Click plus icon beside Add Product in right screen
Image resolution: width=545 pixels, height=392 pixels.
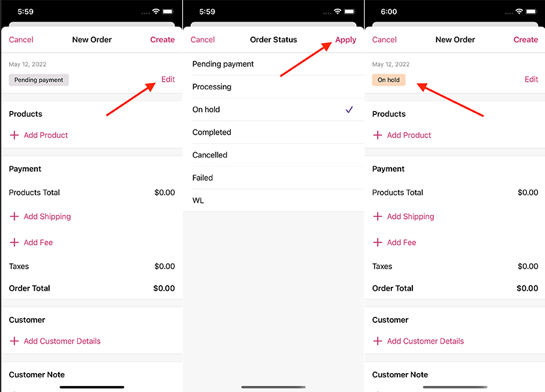tap(378, 135)
